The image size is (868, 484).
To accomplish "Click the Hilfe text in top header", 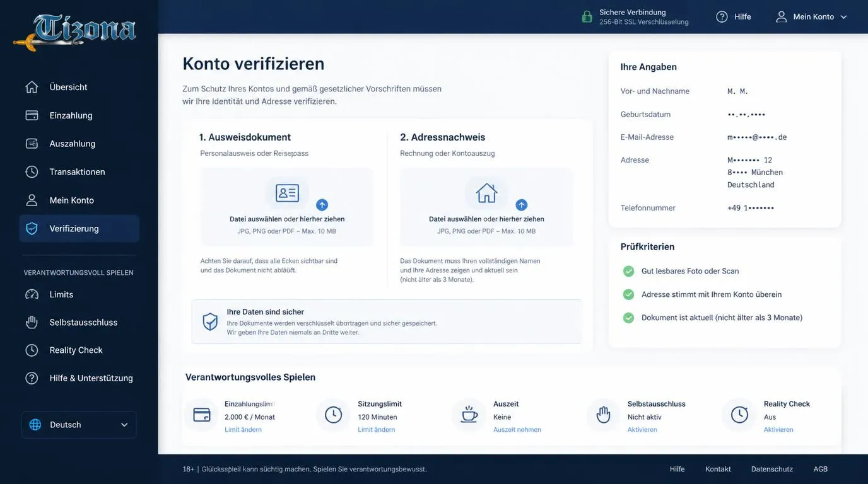I will click(x=742, y=16).
